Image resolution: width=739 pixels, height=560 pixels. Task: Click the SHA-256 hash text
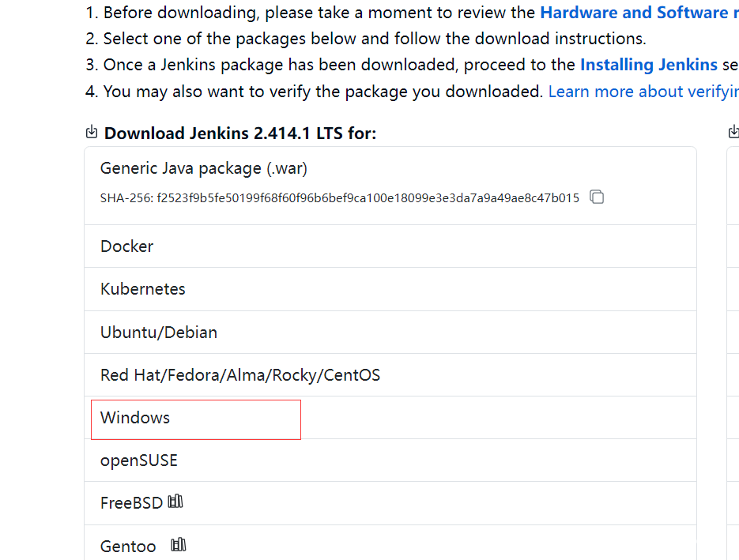click(339, 197)
